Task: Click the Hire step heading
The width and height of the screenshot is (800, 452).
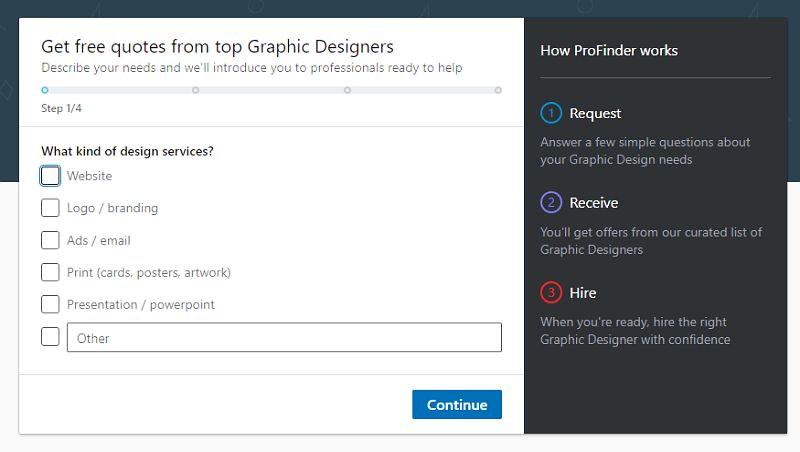Action: point(583,293)
